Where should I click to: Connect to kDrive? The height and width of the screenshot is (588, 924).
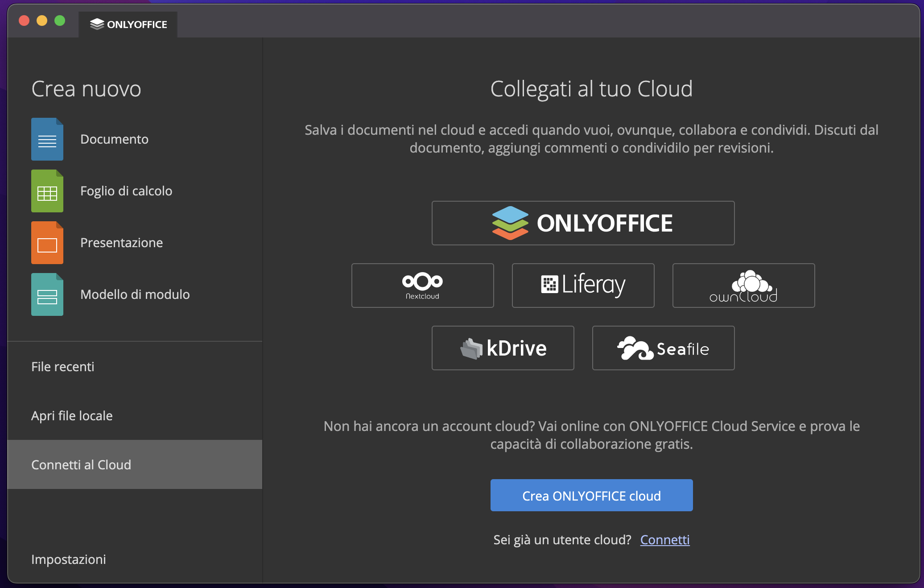(503, 348)
